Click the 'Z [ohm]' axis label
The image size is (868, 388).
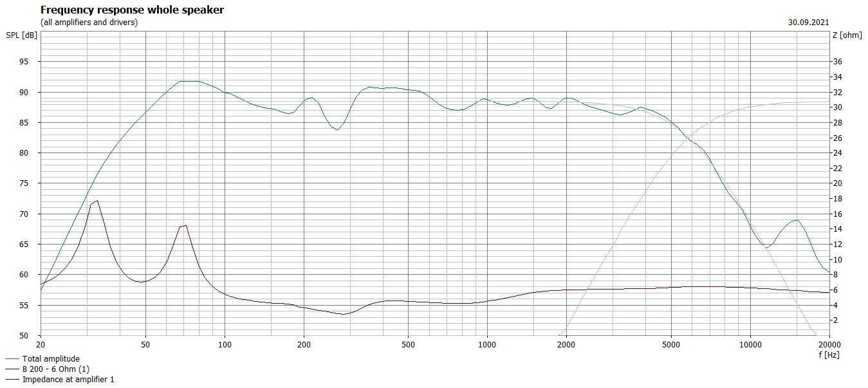pyautogui.click(x=847, y=35)
